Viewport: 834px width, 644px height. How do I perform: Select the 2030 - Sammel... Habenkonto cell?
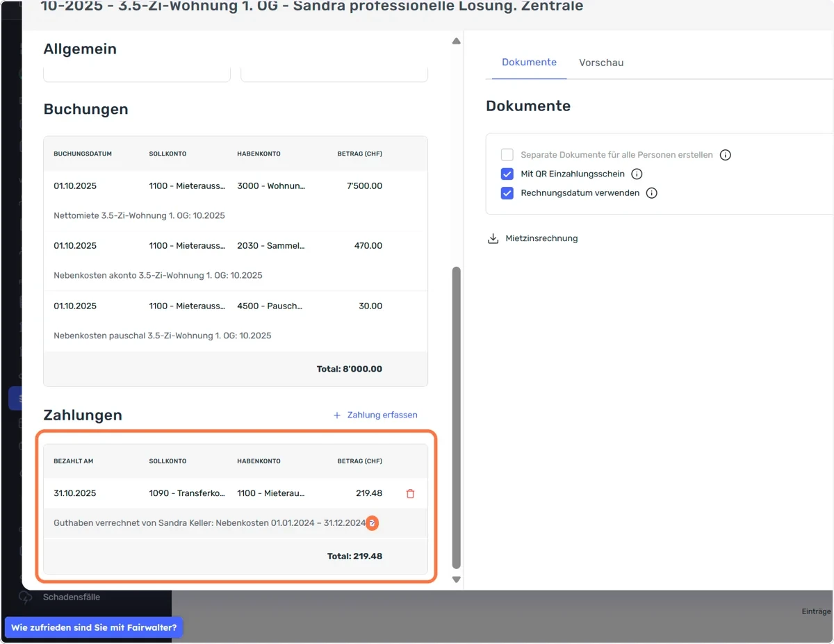[271, 246]
